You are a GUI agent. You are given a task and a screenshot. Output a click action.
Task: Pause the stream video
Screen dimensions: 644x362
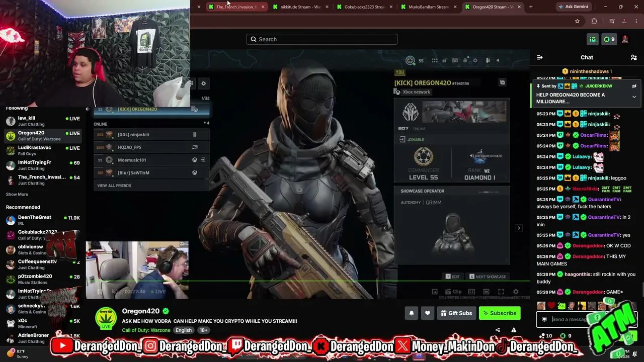(x=100, y=292)
